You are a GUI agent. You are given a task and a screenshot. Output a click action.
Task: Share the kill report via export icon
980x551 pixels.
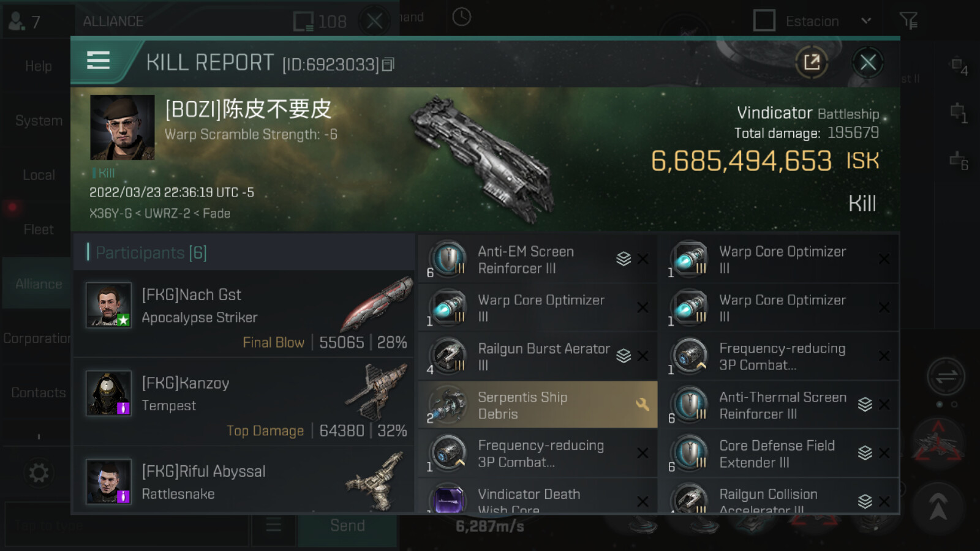click(812, 62)
